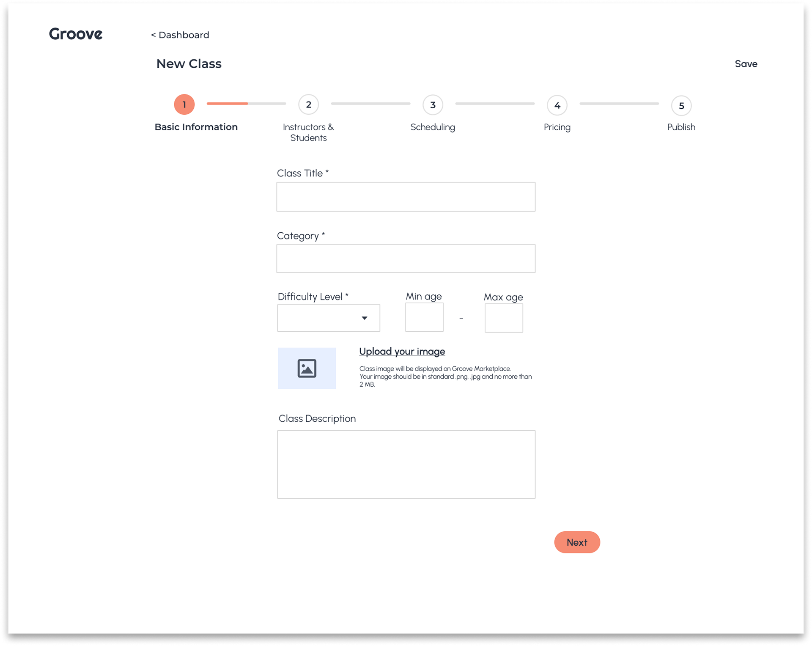Select step 3 circle icon
The height and width of the screenshot is (646, 812).
[x=433, y=105]
